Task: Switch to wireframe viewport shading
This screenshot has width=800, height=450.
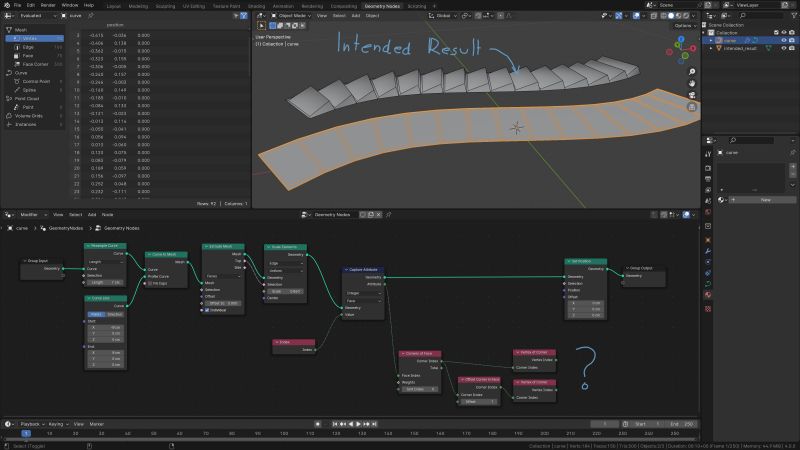Action: coord(664,16)
